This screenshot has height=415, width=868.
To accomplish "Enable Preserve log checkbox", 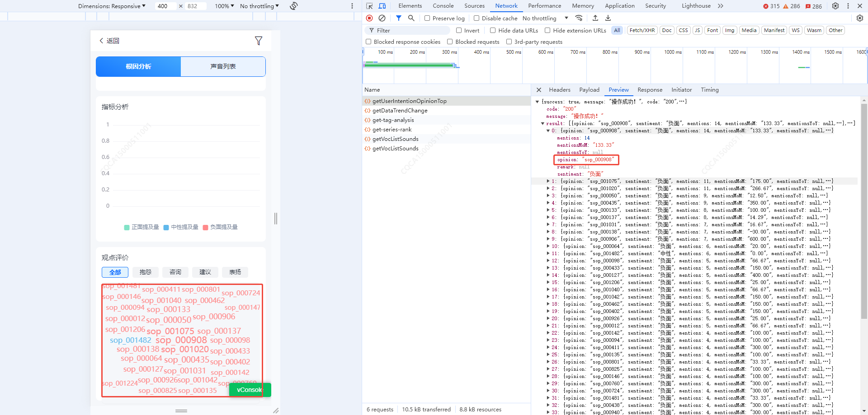I will tap(427, 18).
